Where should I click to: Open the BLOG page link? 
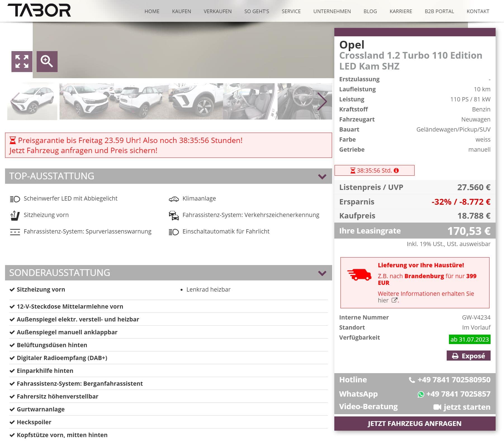point(370,11)
